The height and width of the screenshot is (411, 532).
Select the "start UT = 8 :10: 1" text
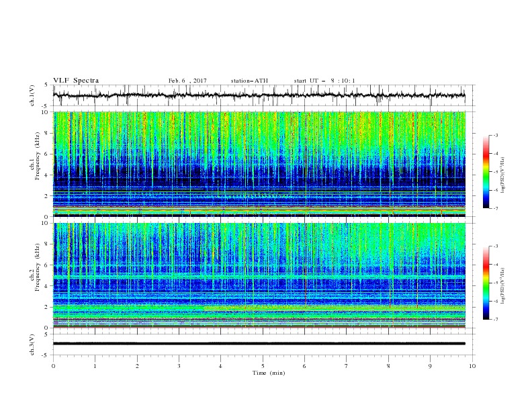coord(324,81)
